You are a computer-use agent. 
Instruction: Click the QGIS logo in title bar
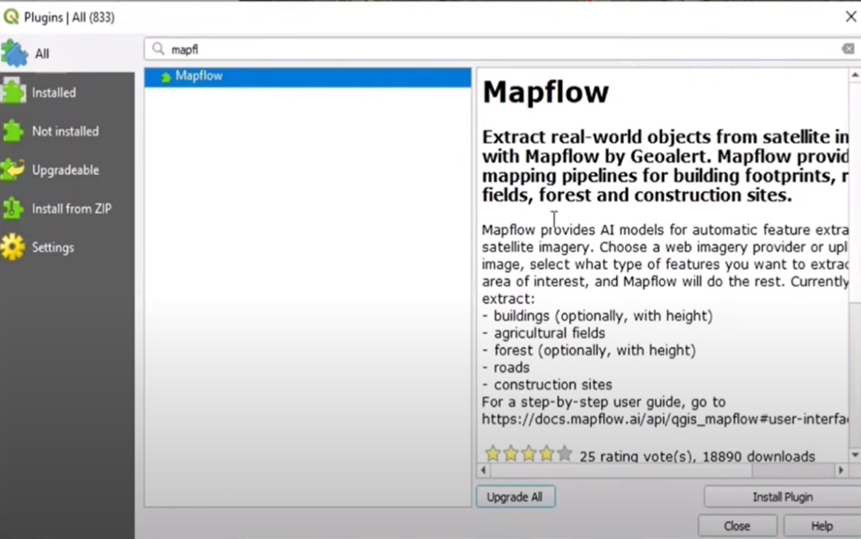click(x=11, y=17)
